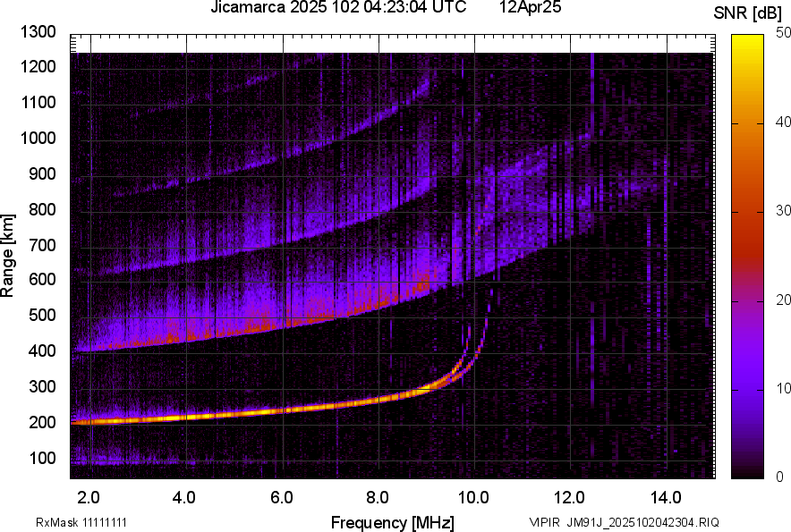
Task: Click the date label '12Apr25'
Action: coord(531,7)
